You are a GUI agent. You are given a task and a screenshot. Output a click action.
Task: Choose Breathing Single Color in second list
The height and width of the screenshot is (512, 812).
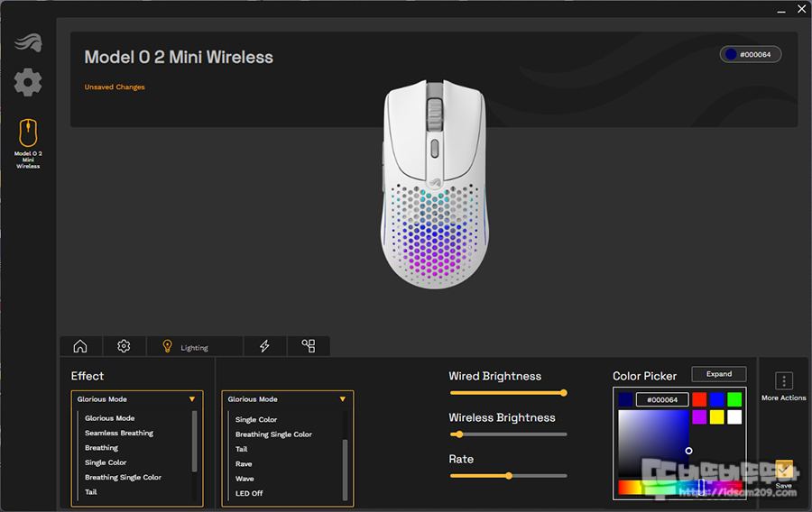[x=274, y=434]
